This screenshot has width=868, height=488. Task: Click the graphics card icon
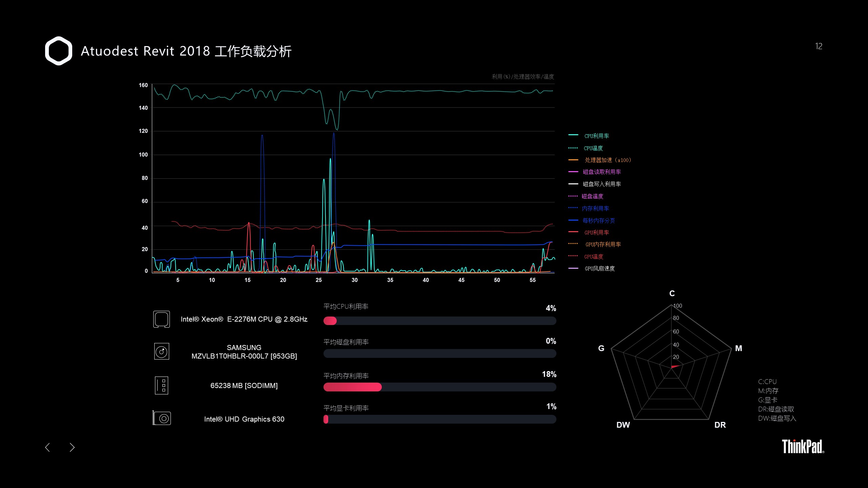click(x=161, y=418)
